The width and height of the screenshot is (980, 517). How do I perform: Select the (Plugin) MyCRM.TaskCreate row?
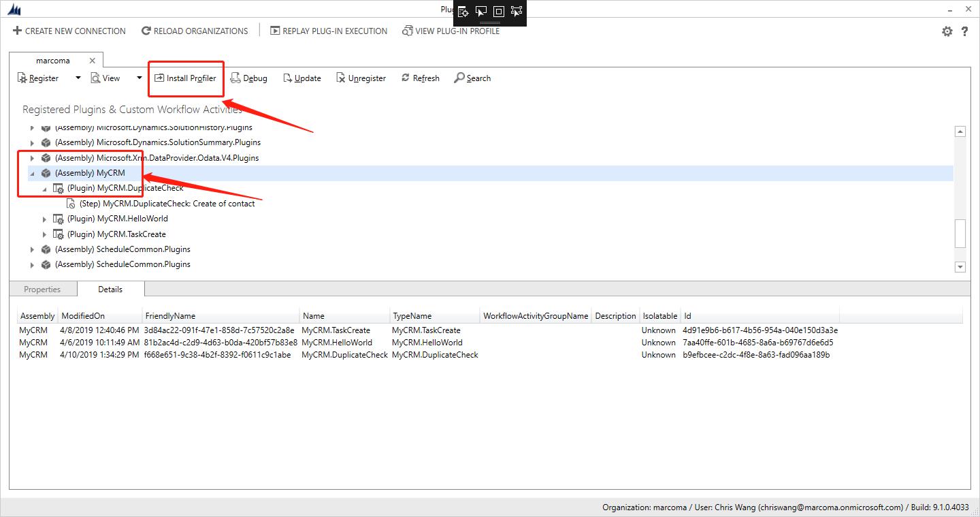[x=116, y=234]
